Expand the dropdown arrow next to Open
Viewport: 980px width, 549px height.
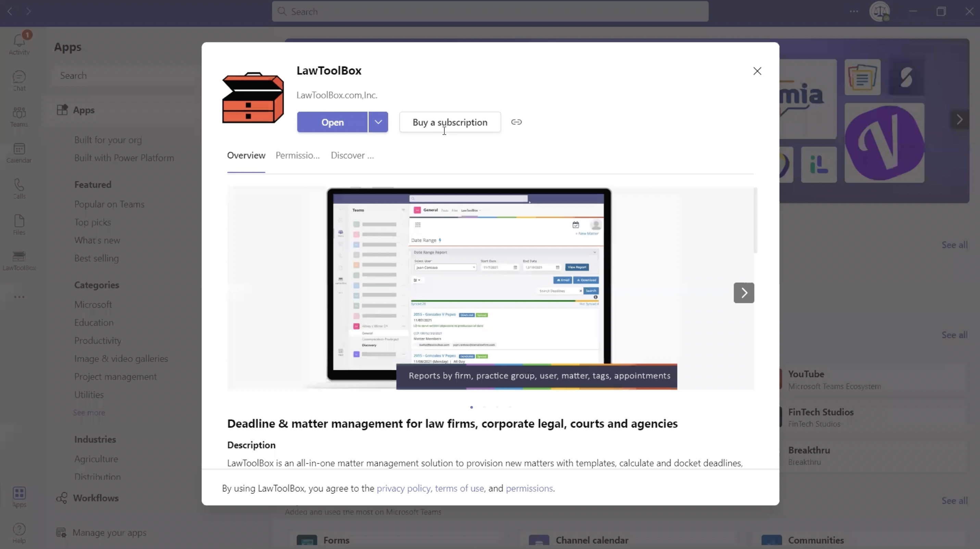378,122
